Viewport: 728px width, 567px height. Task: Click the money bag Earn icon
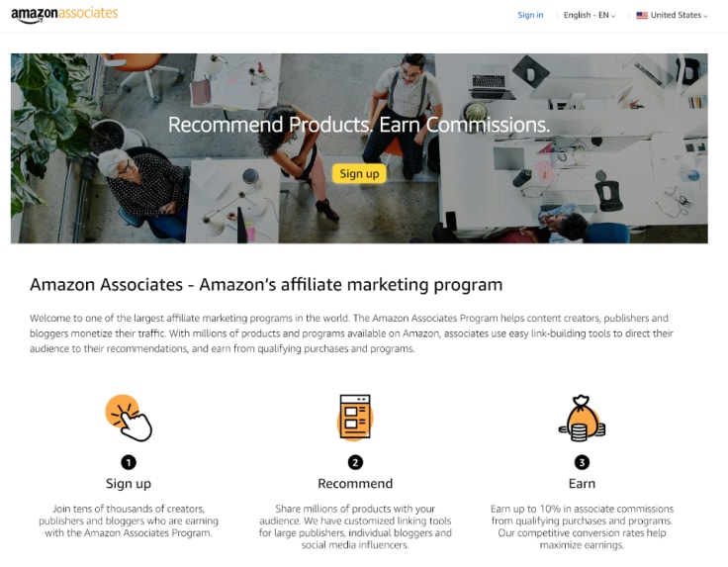582,418
